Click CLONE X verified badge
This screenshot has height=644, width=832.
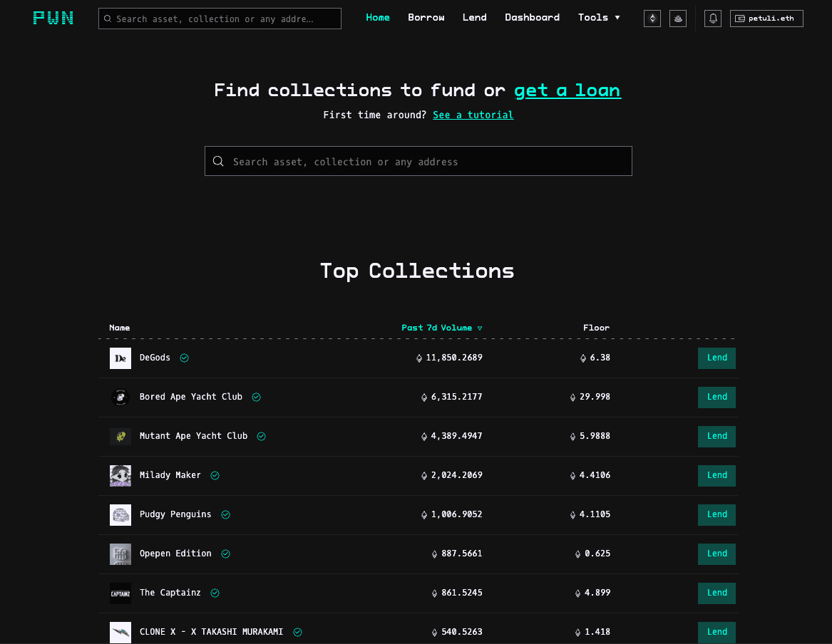298,632
